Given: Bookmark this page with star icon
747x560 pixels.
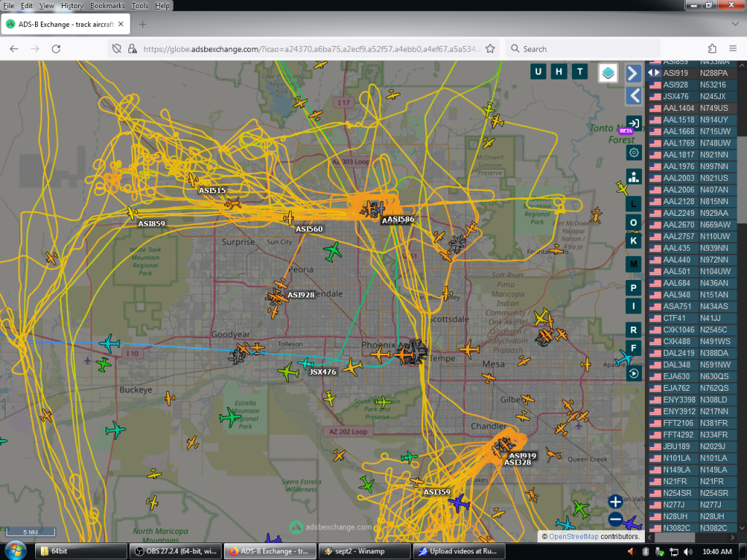Looking at the screenshot, I should click(x=489, y=49).
